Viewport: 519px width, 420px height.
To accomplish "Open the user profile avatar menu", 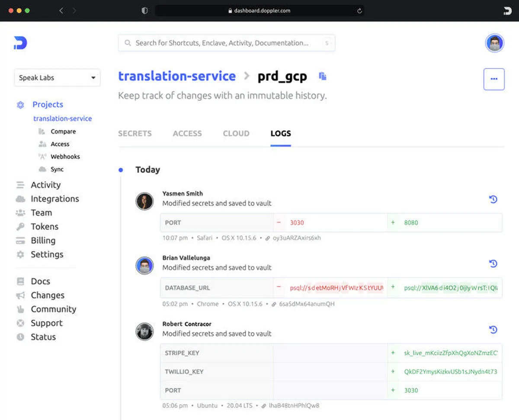I will [494, 43].
